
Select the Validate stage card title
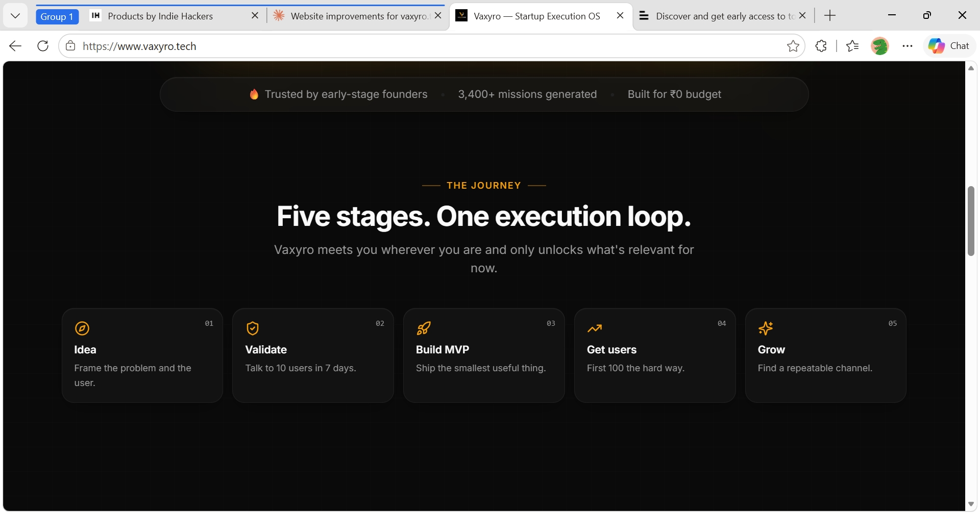tap(266, 350)
